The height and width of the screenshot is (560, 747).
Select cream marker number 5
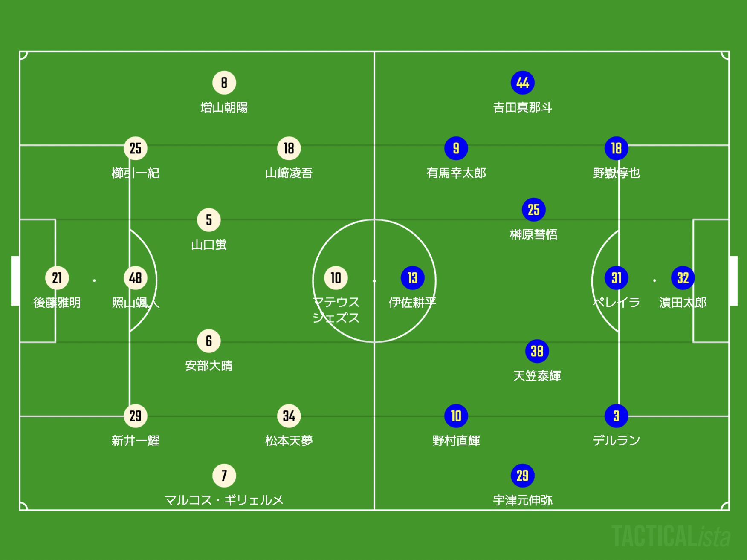[209, 220]
